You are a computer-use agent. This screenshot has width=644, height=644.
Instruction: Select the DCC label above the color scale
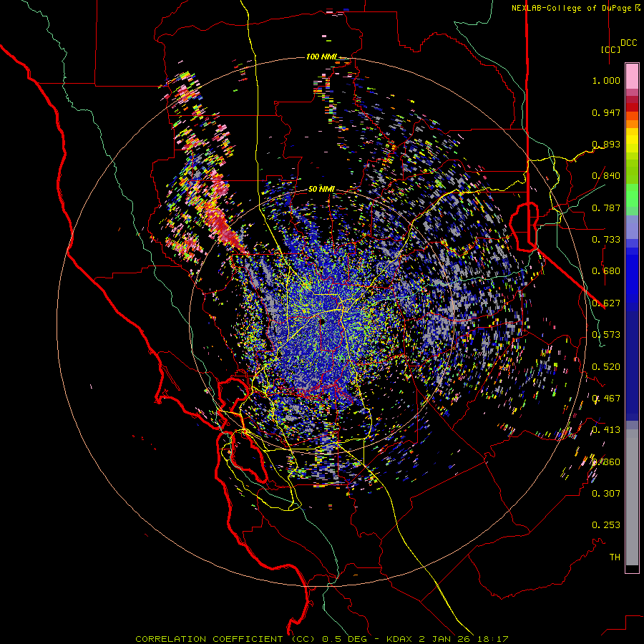629,43
